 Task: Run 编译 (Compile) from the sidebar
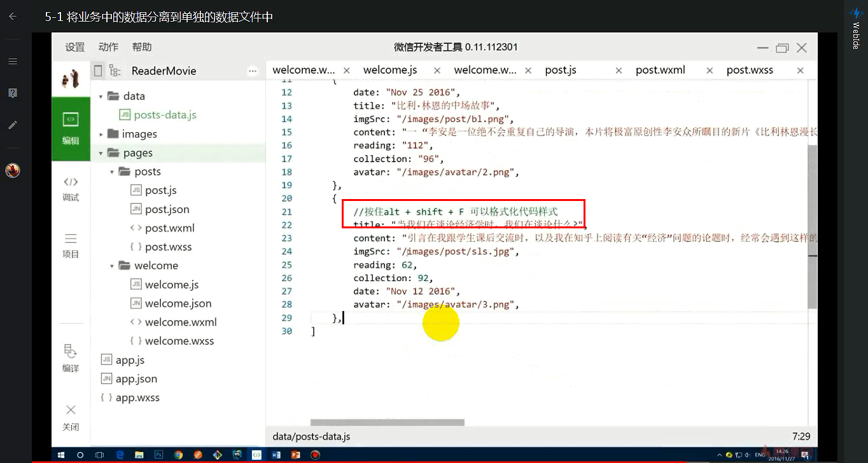(x=71, y=359)
